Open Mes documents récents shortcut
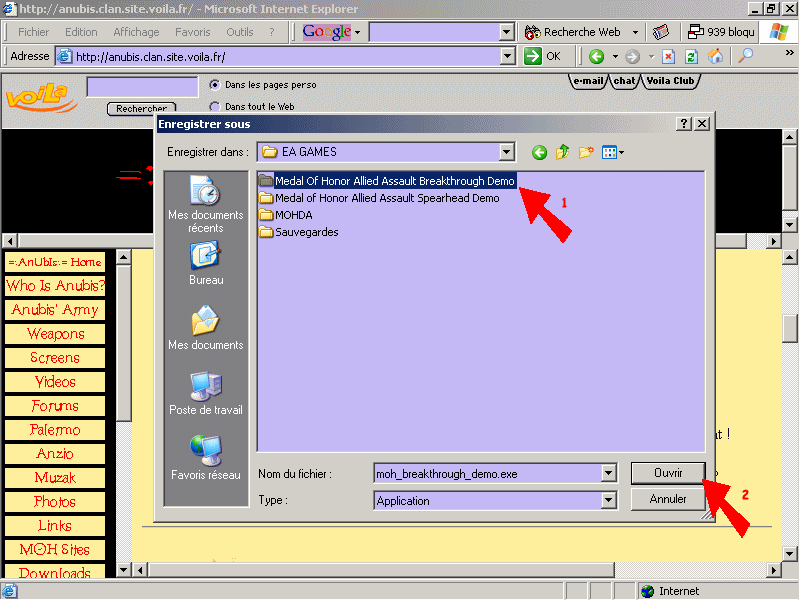Image resolution: width=800 pixels, height=600 pixels. pos(206,204)
